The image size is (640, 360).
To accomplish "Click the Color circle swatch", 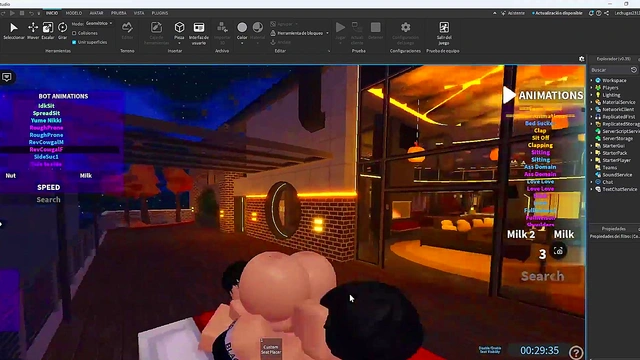I will (x=242, y=27).
